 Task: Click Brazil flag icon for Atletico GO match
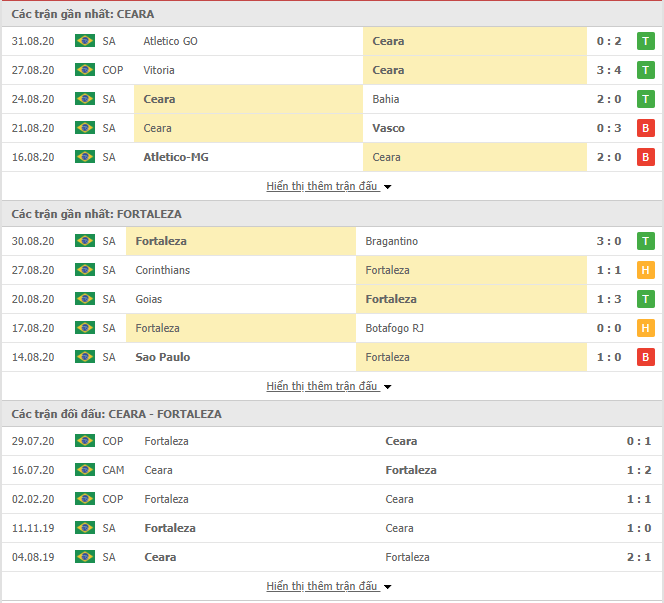click(85, 41)
